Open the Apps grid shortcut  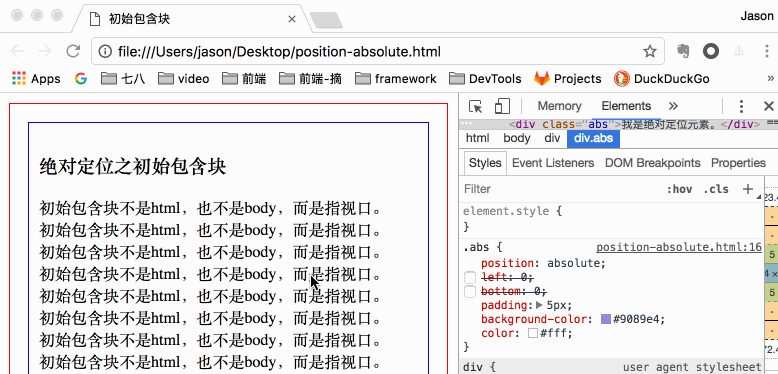coord(36,78)
